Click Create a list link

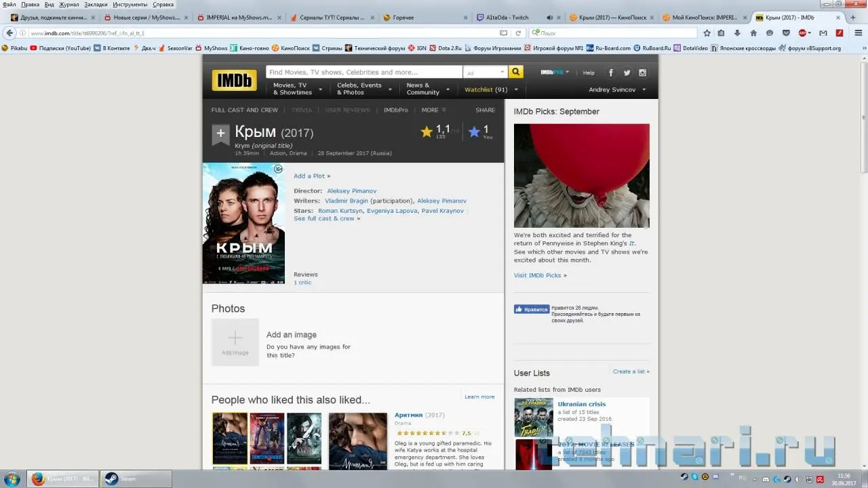click(x=631, y=371)
